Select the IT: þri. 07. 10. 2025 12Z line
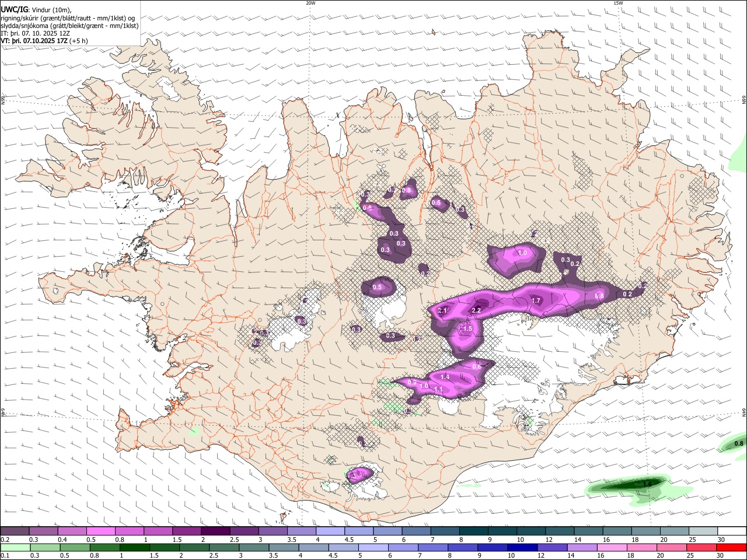 click(35, 33)
